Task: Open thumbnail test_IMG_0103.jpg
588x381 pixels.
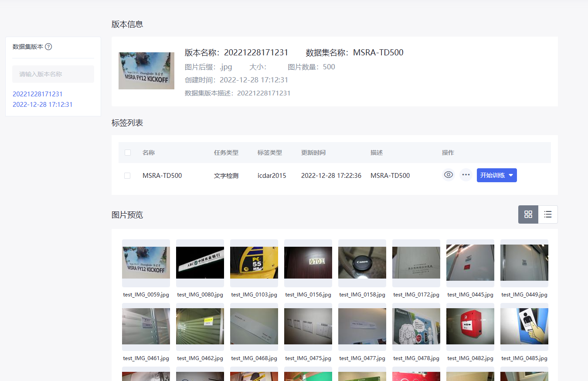Action: point(254,262)
